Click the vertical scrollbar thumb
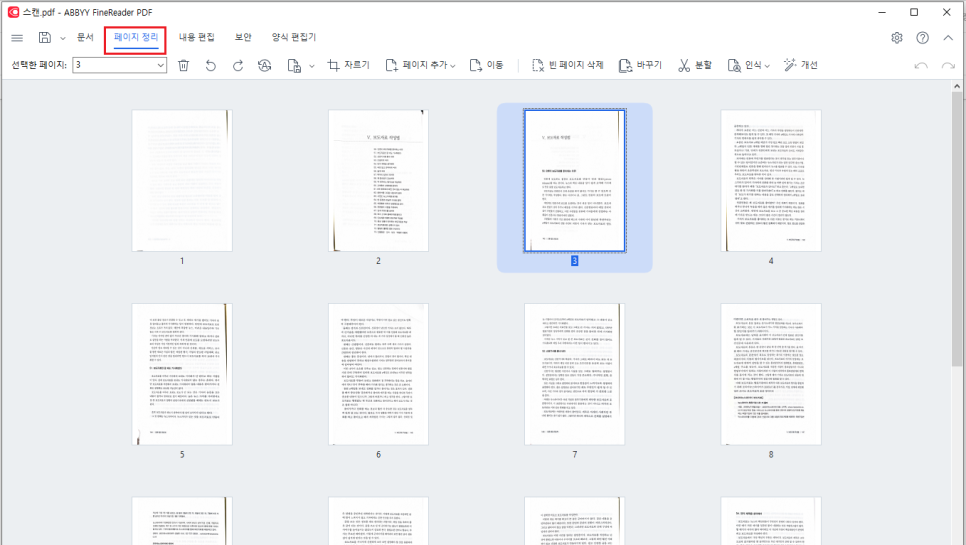 pos(957,229)
